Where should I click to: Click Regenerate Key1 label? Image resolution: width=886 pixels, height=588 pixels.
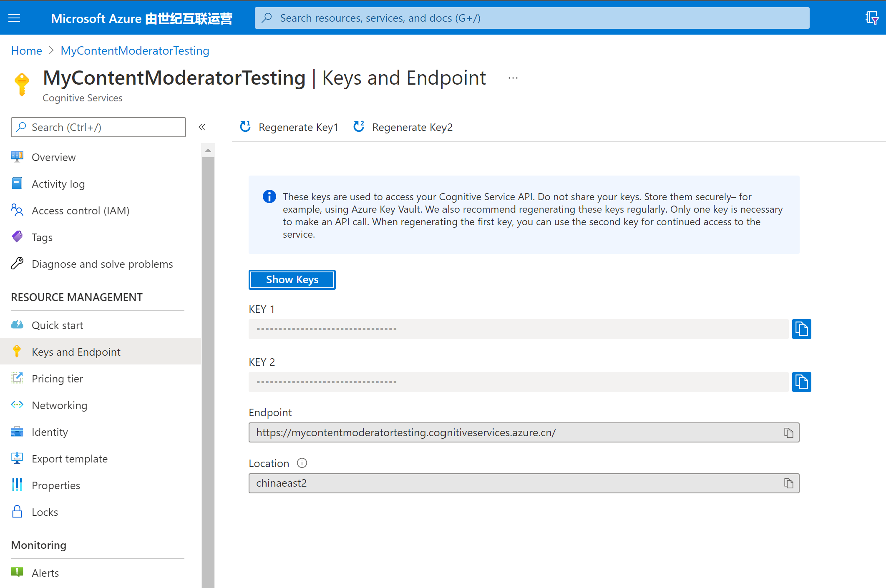click(x=298, y=127)
